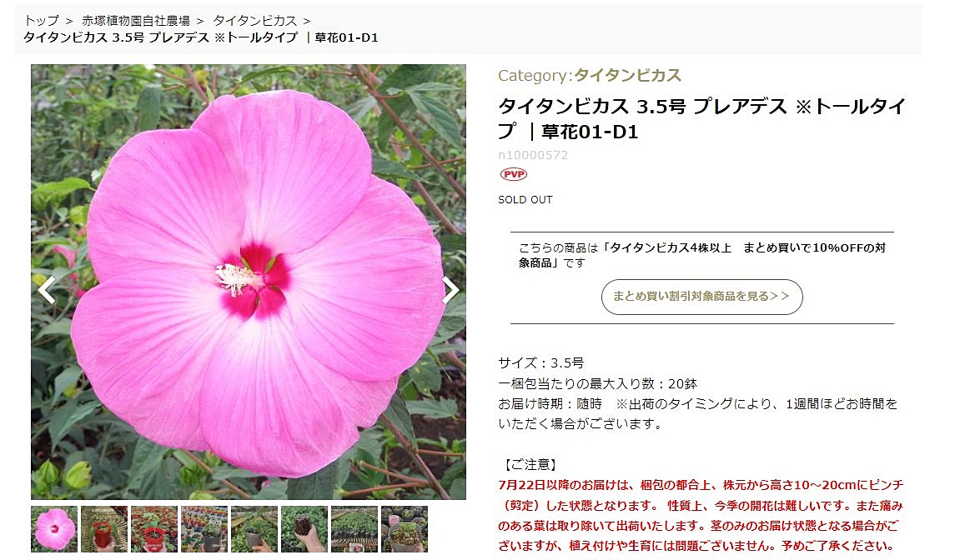This screenshot has height=560, width=955.
Task: Show the previous flower photo with left arrow
Action: [x=47, y=290]
